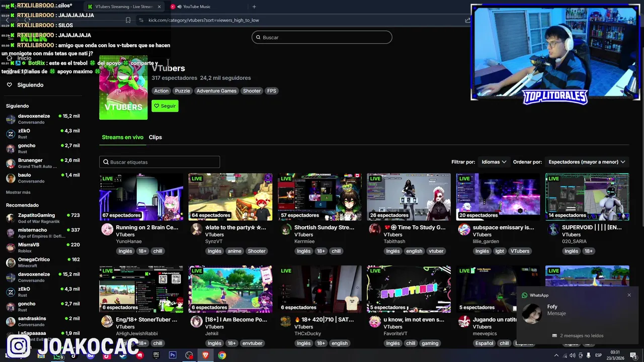Click Kerrmiee streamer avatar
Viewport: 644px width, 362px height.
coord(286,230)
